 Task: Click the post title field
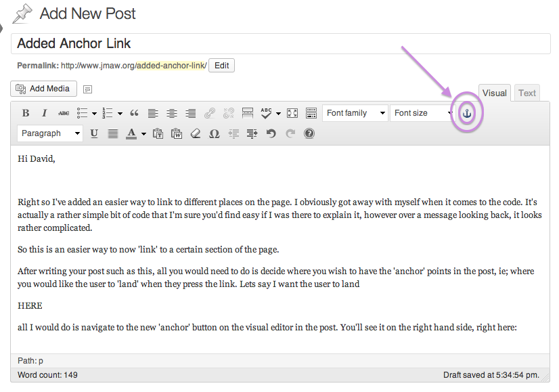281,43
